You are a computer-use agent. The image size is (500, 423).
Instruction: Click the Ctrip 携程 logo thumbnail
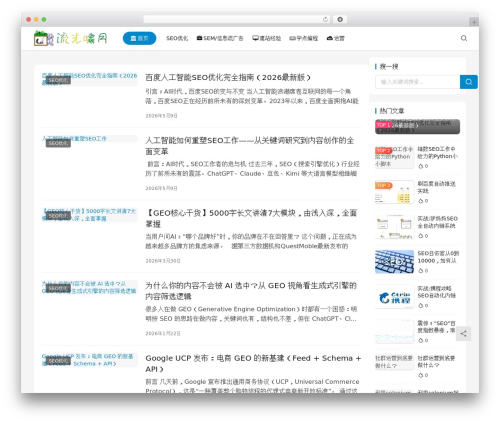tap(394, 297)
